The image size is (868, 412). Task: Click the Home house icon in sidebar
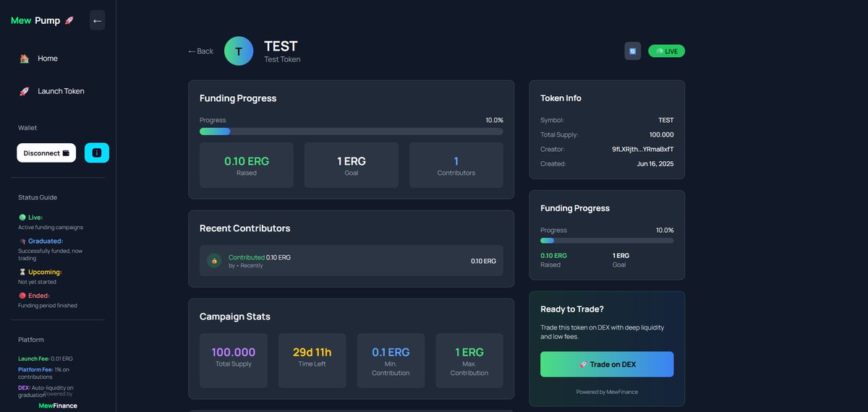24,59
